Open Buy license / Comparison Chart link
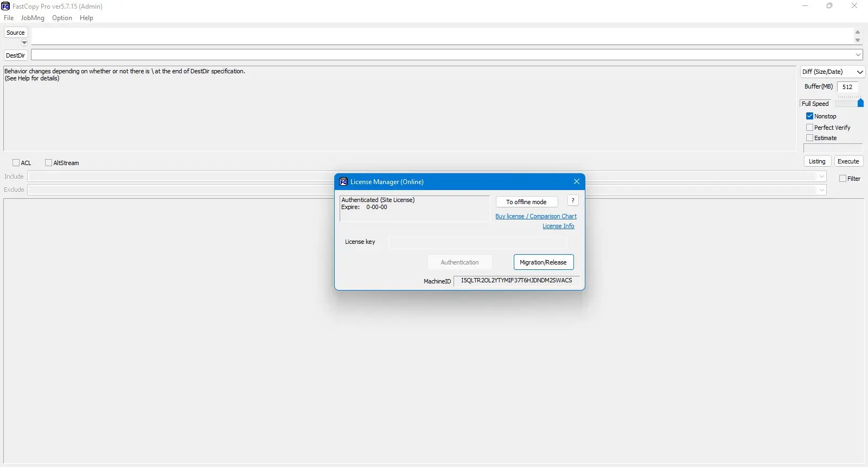Image resolution: width=868 pixels, height=467 pixels. click(x=536, y=216)
